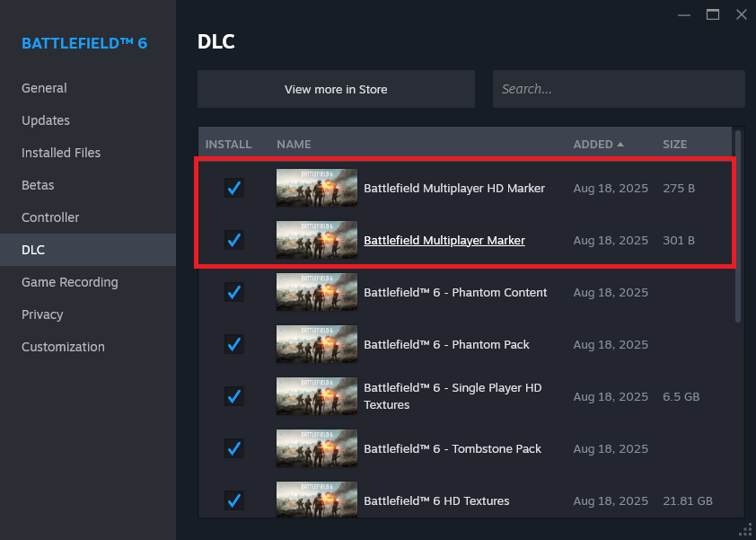Click the BATTLEFIELD 6 title heading

[x=84, y=43]
